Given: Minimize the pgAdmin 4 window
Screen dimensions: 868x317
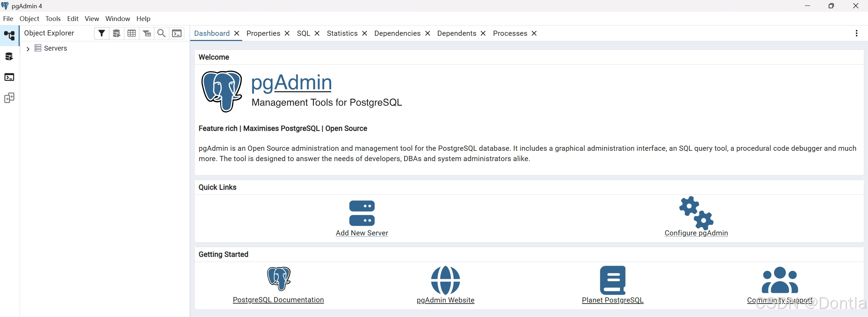Looking at the screenshot, I should pos(808,6).
